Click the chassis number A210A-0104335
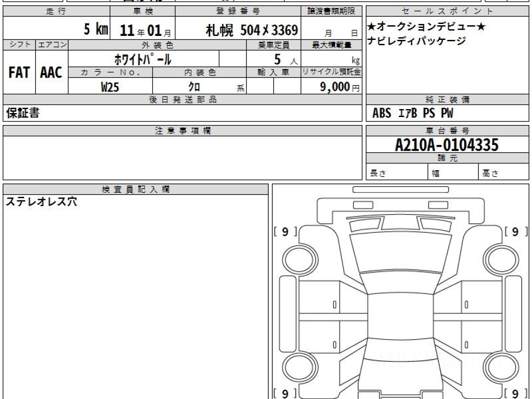This screenshot has width=532, height=399. click(447, 145)
